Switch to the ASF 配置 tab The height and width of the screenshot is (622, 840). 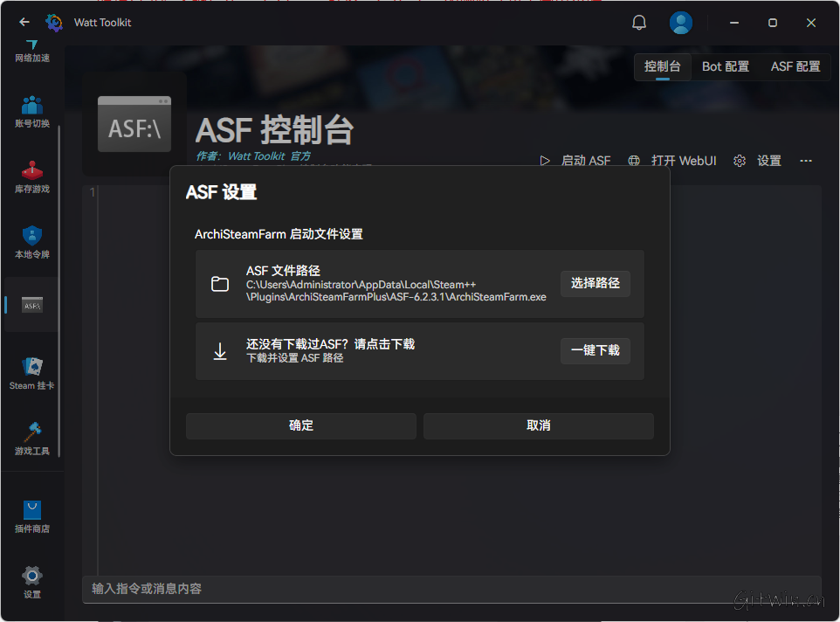[795, 67]
